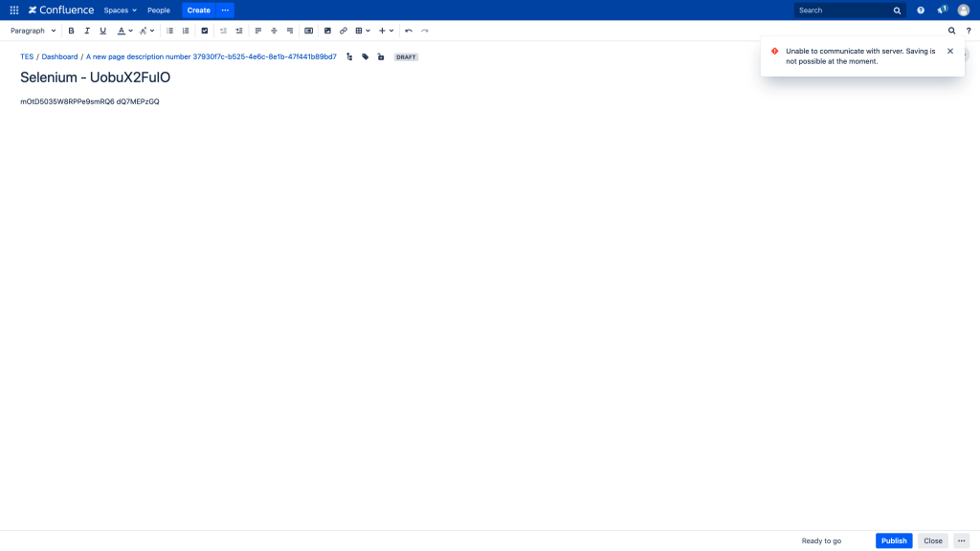Edit page labels tag icon

(365, 56)
